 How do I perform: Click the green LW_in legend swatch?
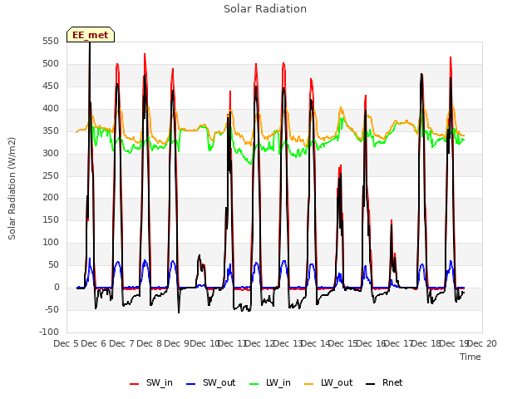pos(254,383)
